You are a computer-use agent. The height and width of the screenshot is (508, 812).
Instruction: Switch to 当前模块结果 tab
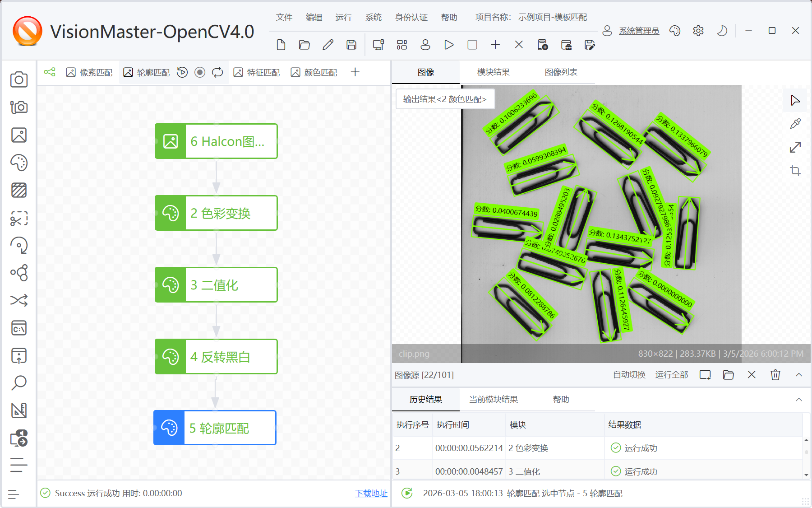pyautogui.click(x=494, y=400)
